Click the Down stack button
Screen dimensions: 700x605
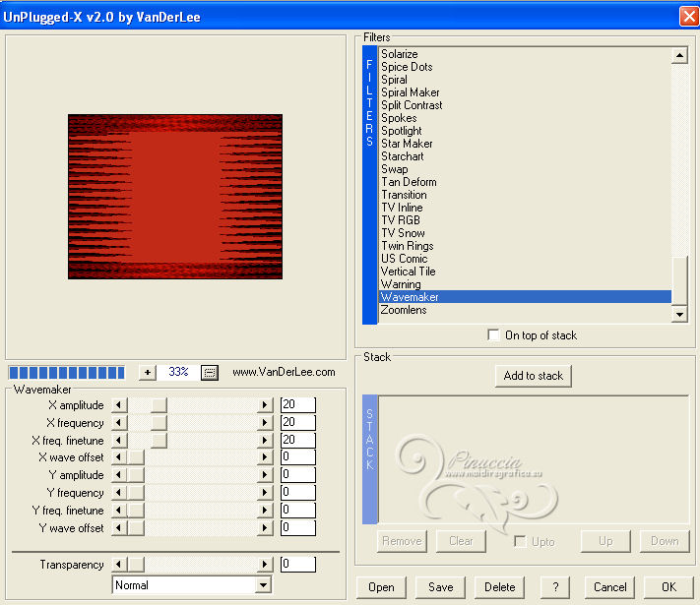(665, 541)
